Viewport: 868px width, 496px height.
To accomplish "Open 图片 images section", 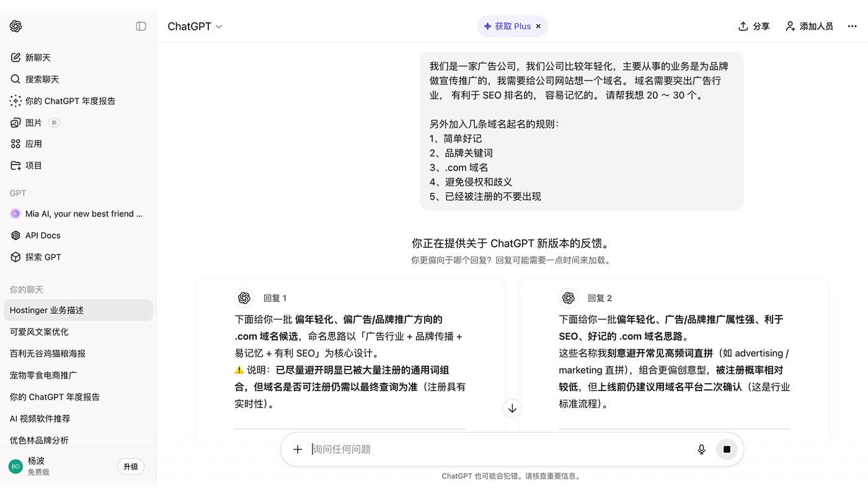I will pyautogui.click(x=33, y=123).
